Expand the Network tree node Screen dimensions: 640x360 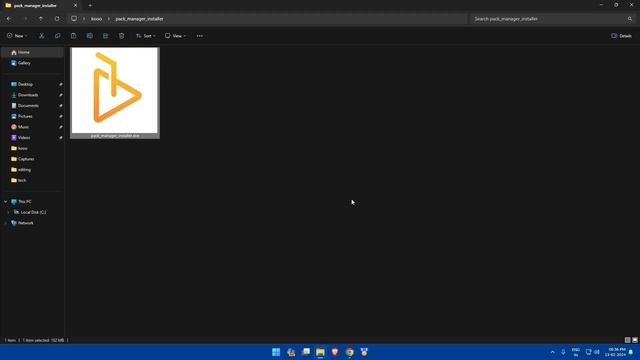coord(5,223)
